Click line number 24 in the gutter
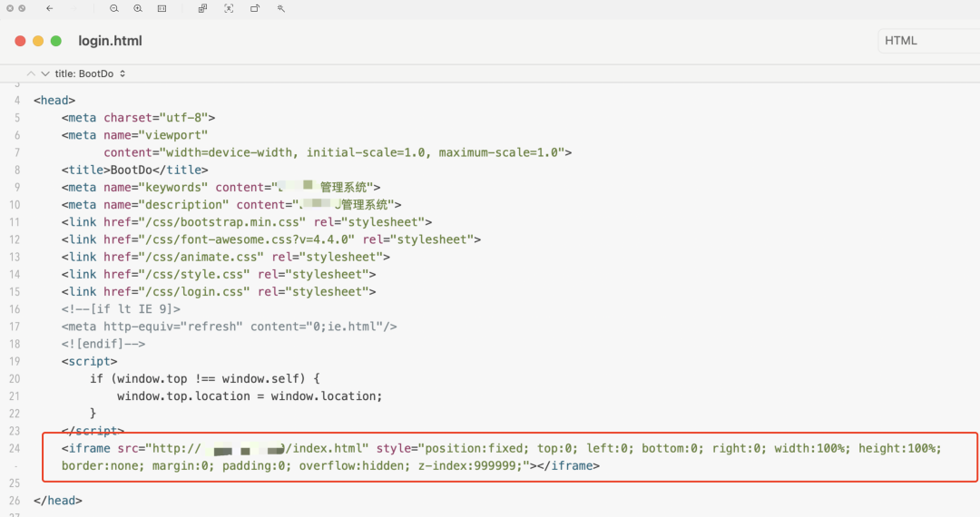980x517 pixels. pos(15,448)
